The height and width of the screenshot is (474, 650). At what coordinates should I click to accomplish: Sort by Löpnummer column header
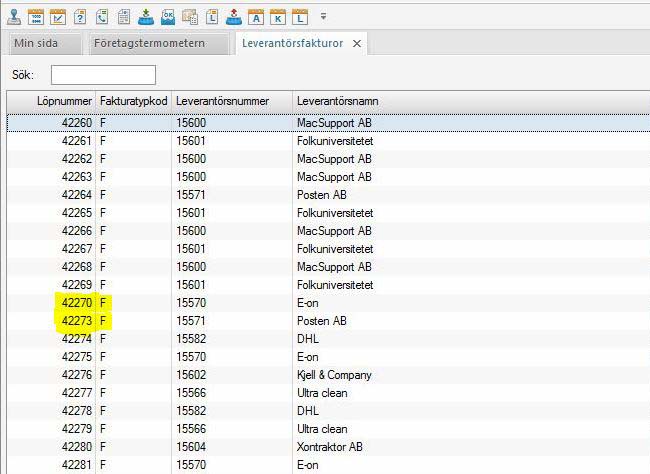51,101
